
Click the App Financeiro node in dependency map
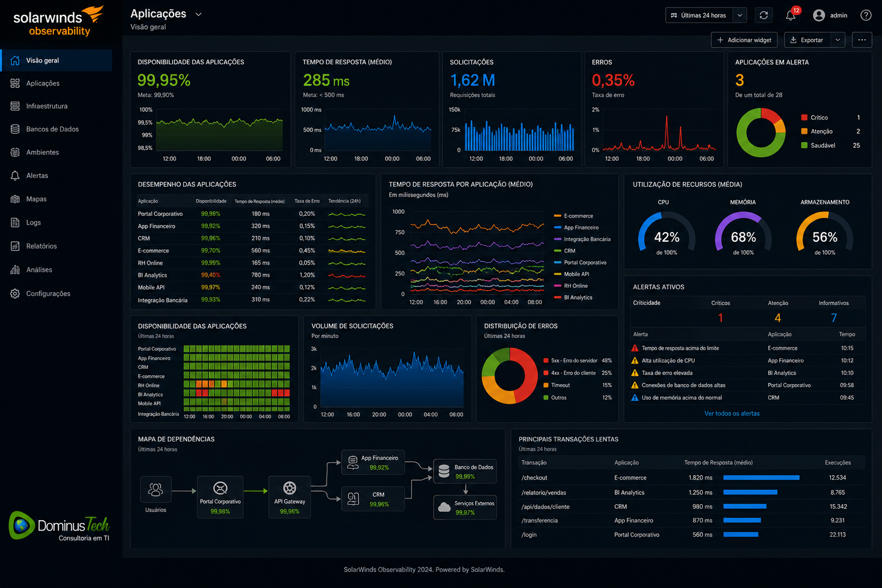coord(373,462)
